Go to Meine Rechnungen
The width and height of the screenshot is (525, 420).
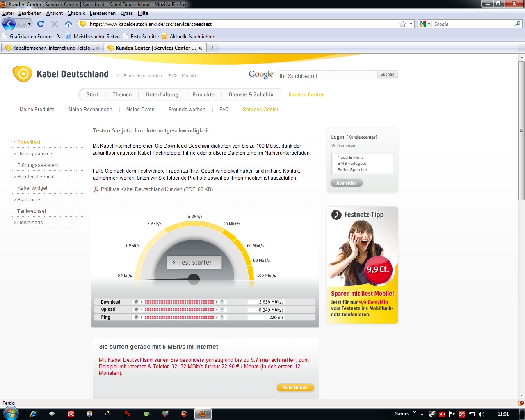[90, 110]
